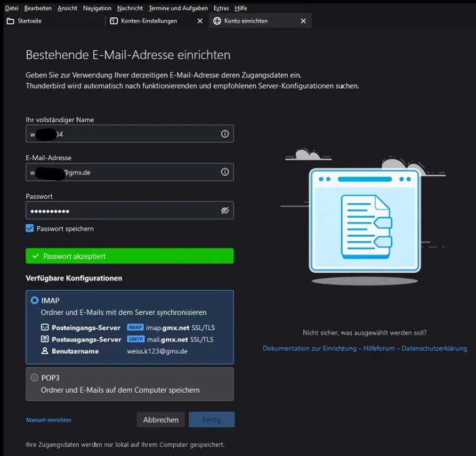The height and width of the screenshot is (456, 476).
Task: Uncheck the Passwort speichern checkbox
Action: [29, 229]
